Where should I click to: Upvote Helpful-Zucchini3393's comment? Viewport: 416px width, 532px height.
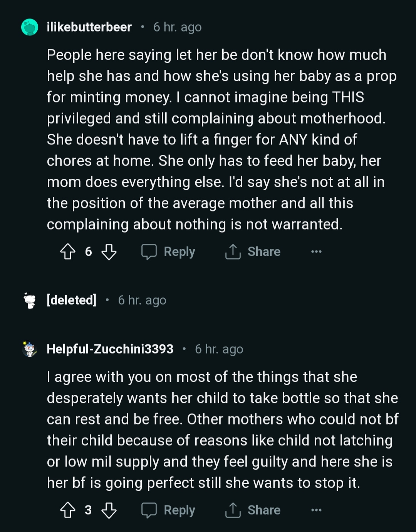pos(68,510)
